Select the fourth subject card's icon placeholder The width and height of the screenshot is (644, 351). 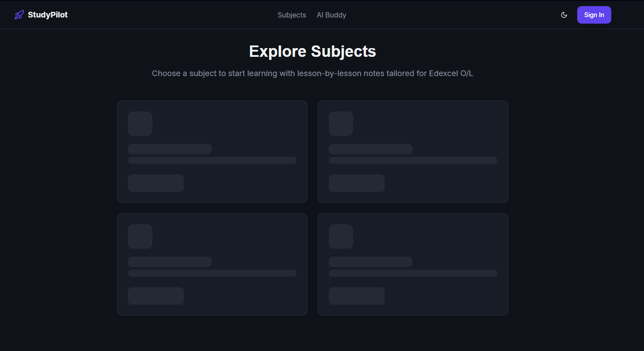pyautogui.click(x=341, y=236)
